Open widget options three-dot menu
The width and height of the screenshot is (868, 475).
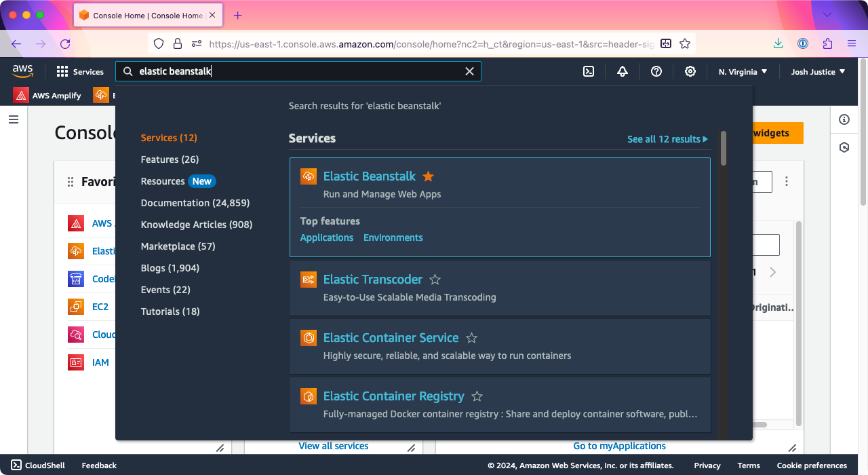787,181
